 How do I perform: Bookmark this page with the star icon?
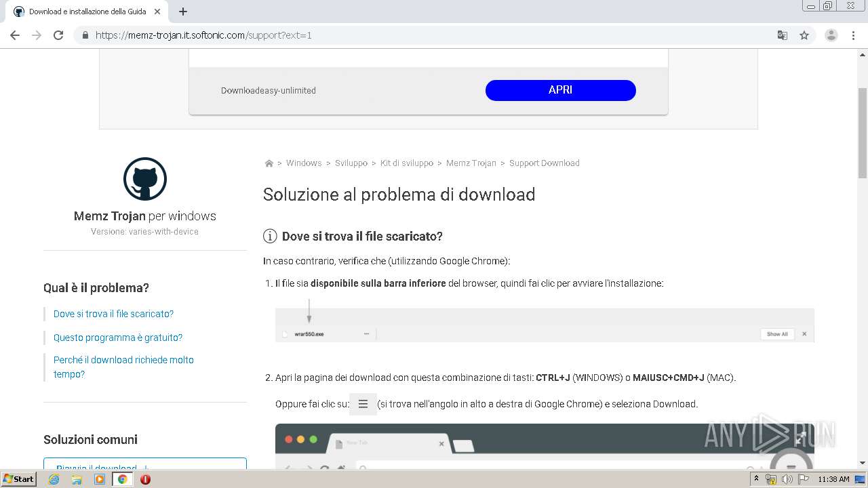804,35
